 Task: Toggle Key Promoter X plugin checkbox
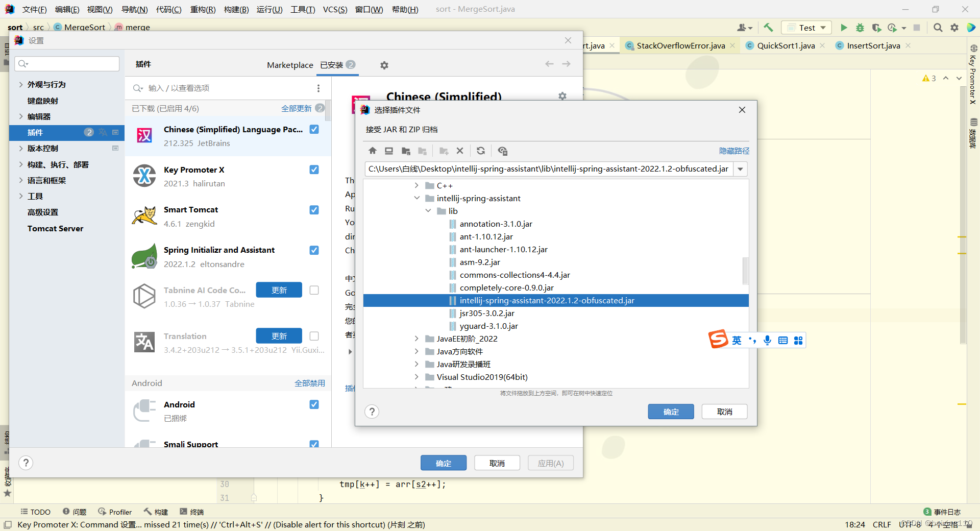314,170
